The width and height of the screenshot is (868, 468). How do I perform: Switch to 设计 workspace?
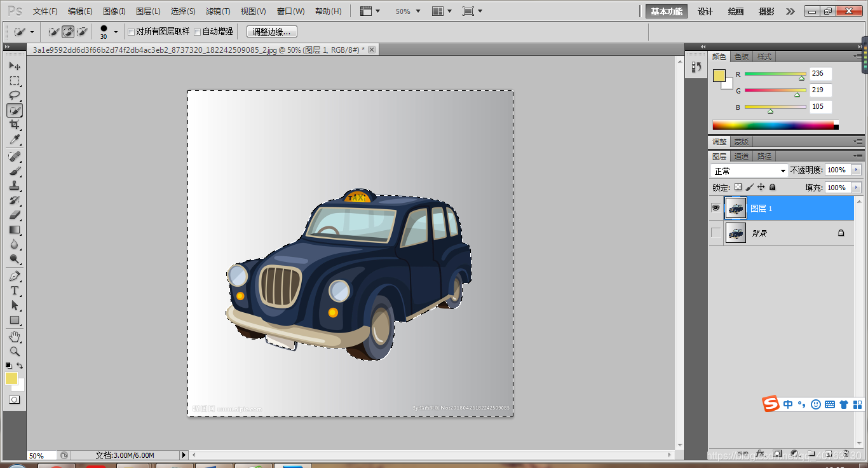705,11
